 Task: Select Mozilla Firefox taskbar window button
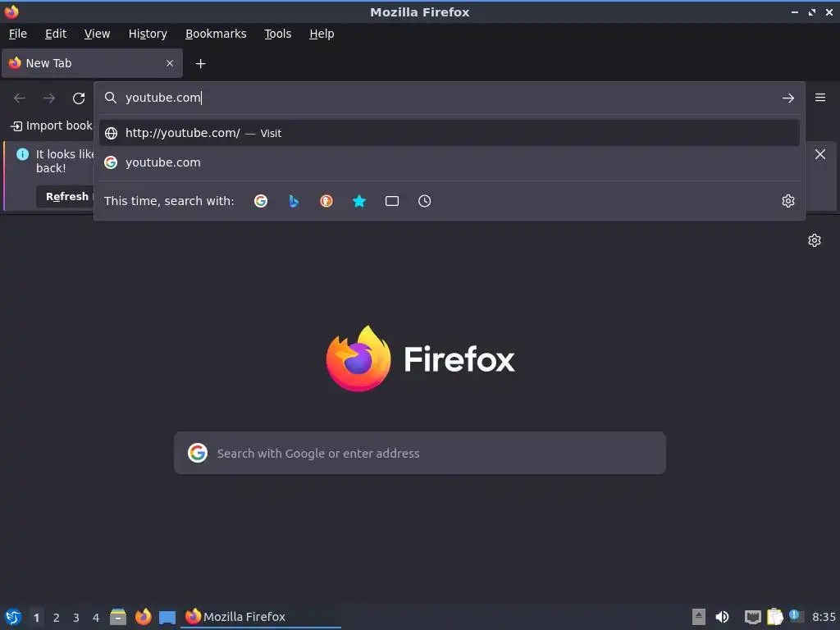tap(261, 617)
